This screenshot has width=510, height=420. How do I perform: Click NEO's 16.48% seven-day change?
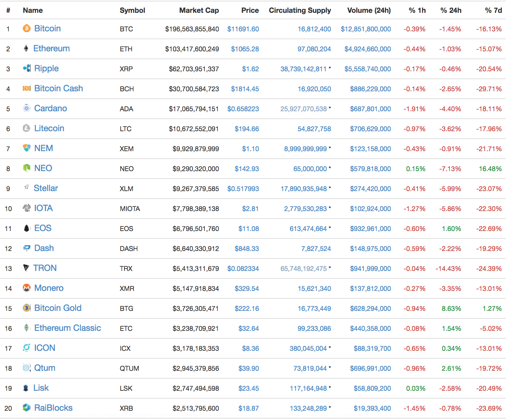pyautogui.click(x=490, y=169)
